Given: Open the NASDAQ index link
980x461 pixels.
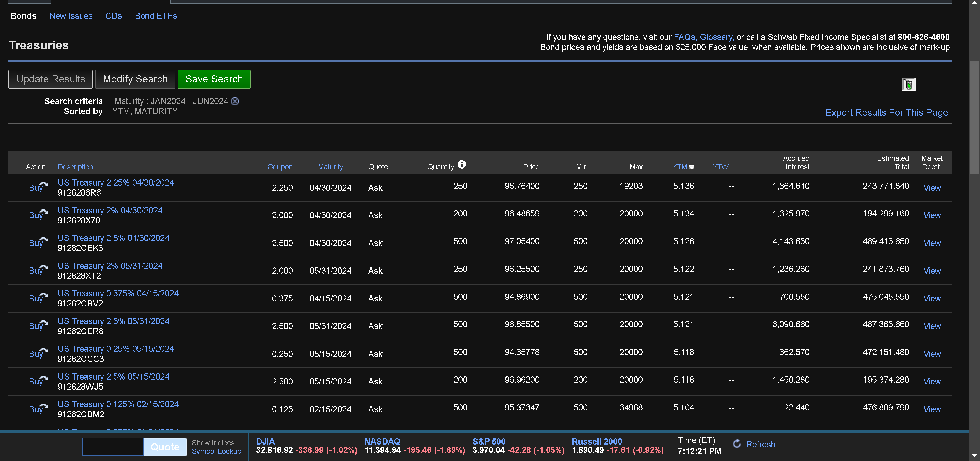Looking at the screenshot, I should (x=382, y=442).
